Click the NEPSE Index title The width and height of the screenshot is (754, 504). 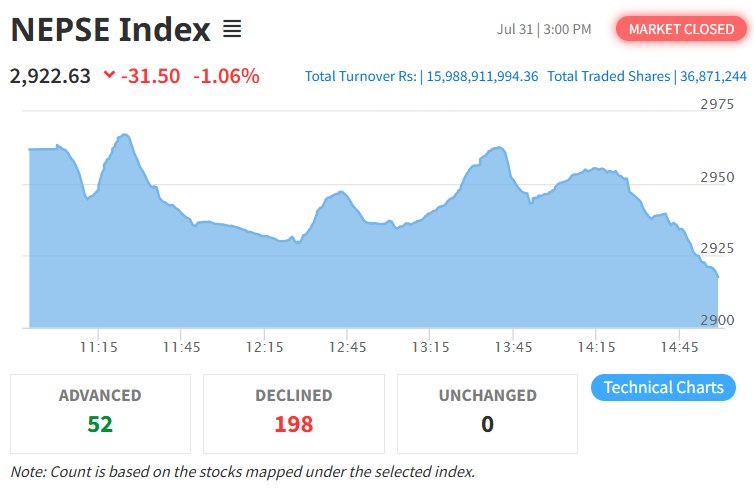point(111,30)
